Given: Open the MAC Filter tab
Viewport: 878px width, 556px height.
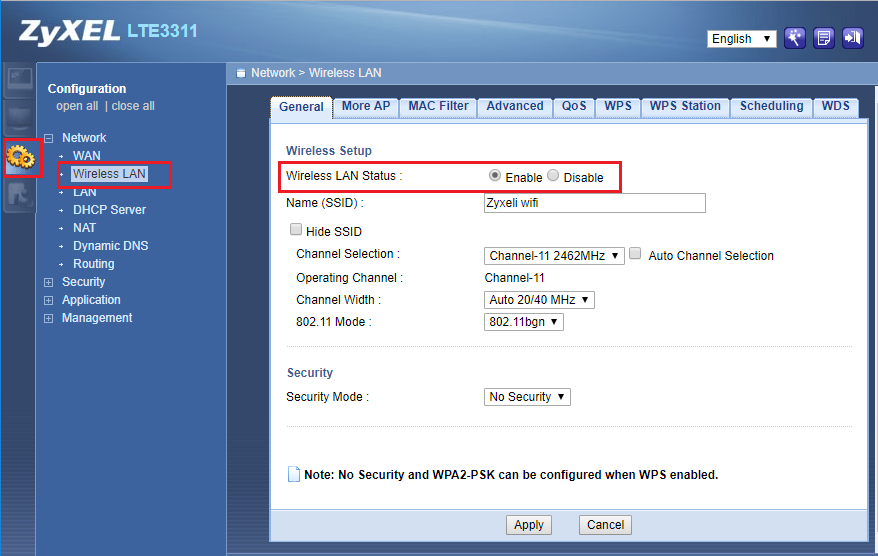Looking at the screenshot, I should pyautogui.click(x=438, y=106).
